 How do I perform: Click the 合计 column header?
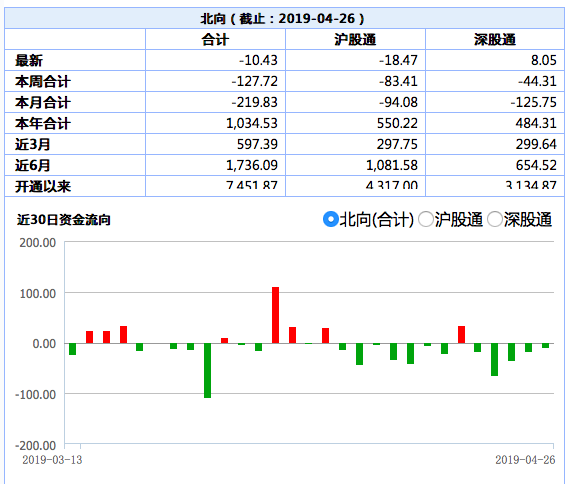(x=215, y=39)
